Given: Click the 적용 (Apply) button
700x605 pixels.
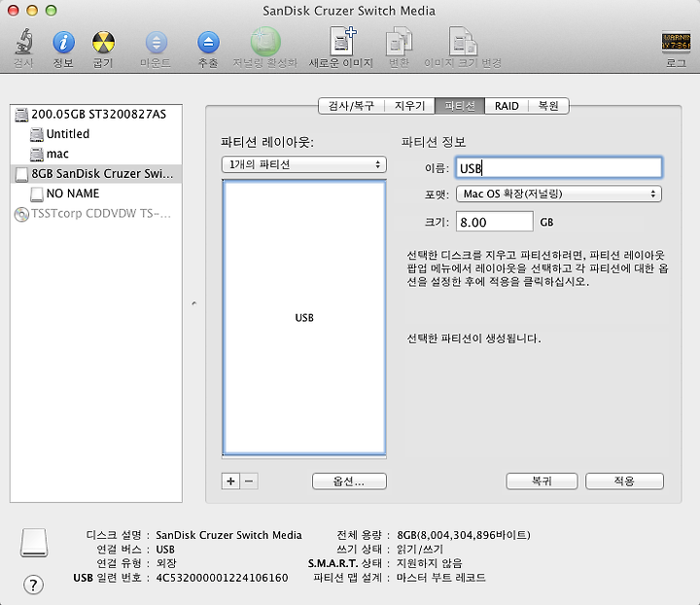Looking at the screenshot, I should click(x=624, y=481).
